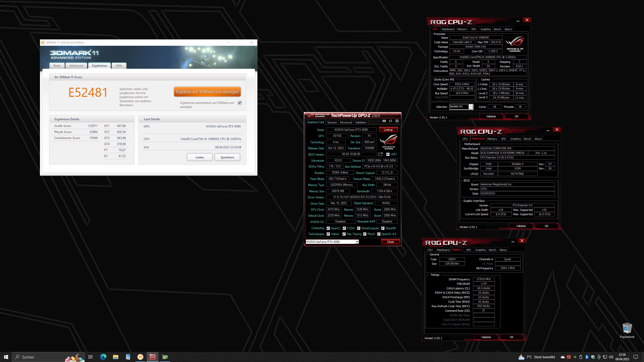
Task: Toggle the DirectML checkbox
Action: 383,228
